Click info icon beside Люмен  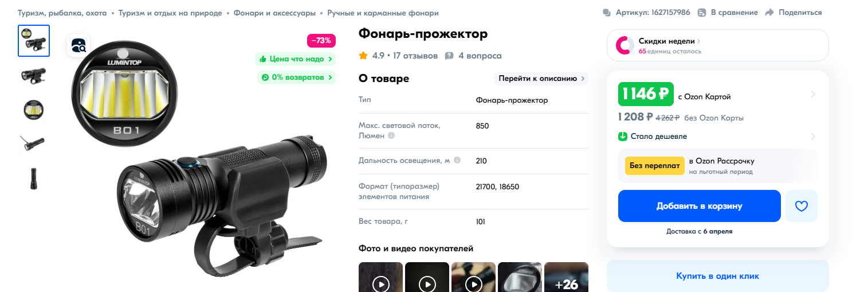[x=391, y=136]
